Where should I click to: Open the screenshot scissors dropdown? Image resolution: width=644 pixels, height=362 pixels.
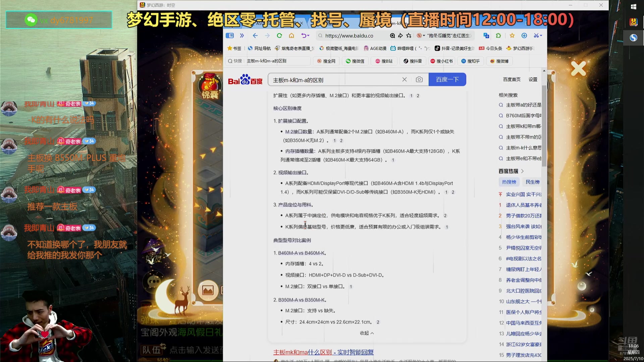coord(538,36)
